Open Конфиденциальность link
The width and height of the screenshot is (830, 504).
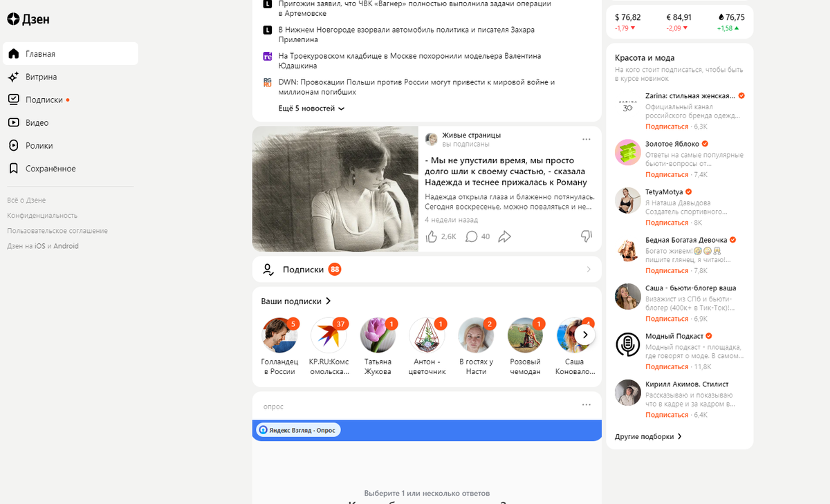pyautogui.click(x=42, y=216)
